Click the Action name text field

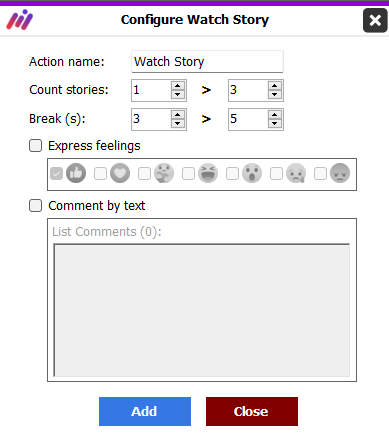pyautogui.click(x=207, y=62)
